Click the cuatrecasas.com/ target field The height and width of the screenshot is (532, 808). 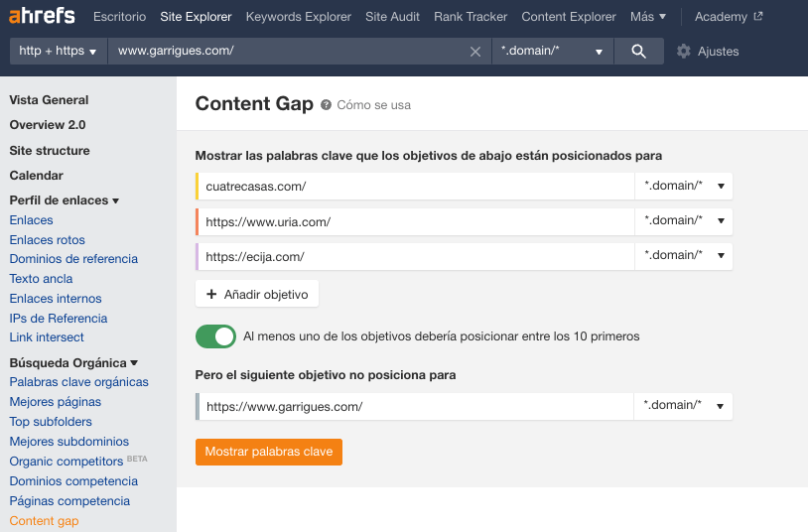click(x=415, y=186)
